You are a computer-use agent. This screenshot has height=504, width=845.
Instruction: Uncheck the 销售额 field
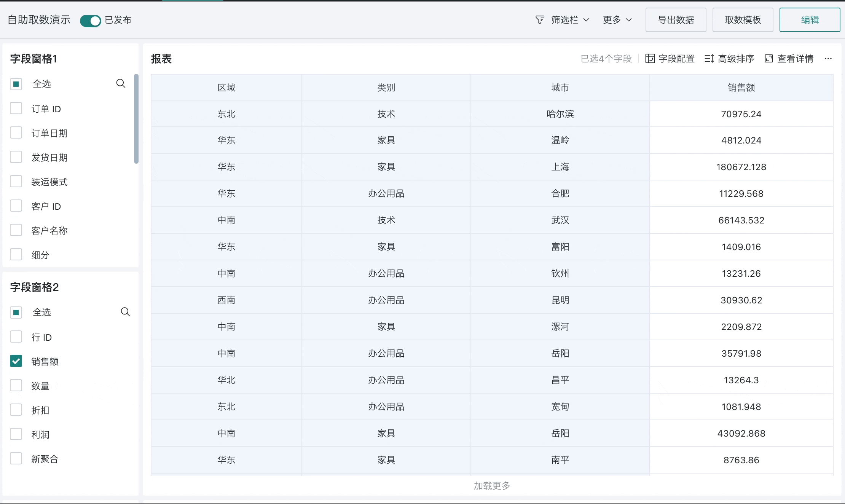16,361
